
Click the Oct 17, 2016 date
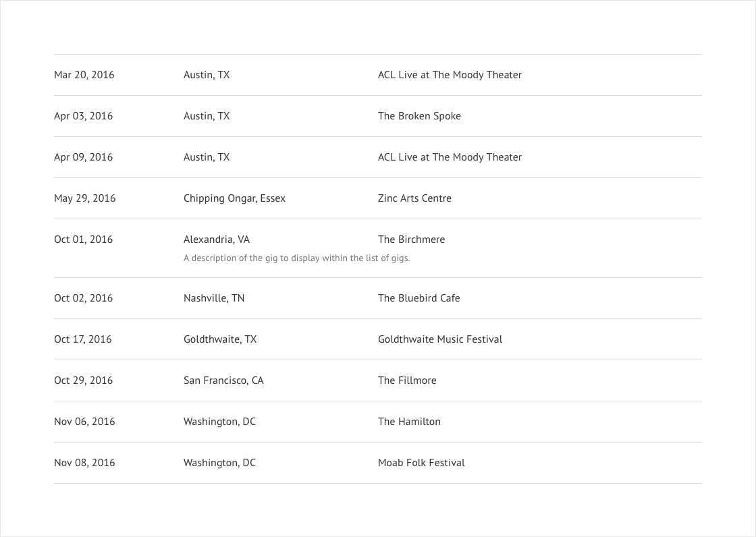(x=83, y=339)
